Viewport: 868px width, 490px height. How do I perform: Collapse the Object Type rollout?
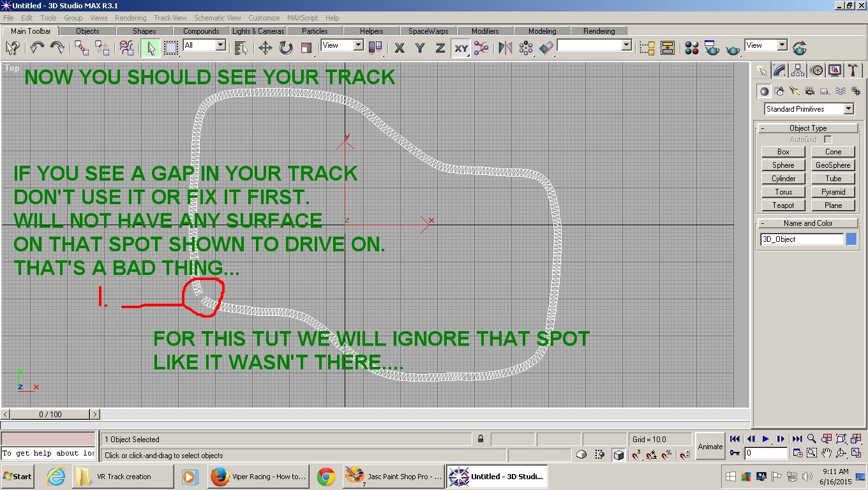pyautogui.click(x=808, y=128)
